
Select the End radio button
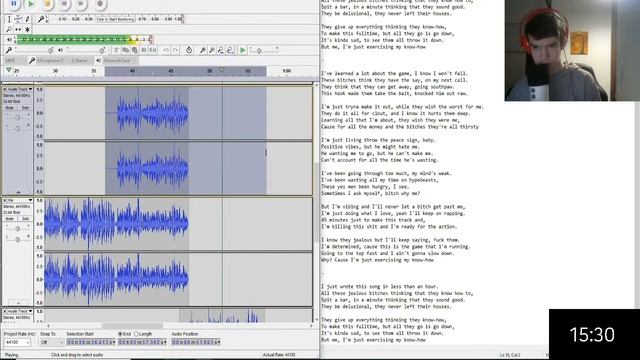pos(120,334)
